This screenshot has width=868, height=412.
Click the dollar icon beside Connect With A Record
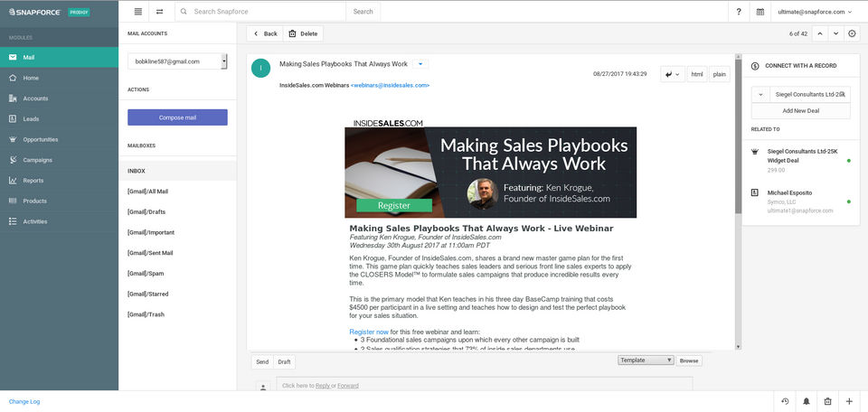[x=755, y=66]
